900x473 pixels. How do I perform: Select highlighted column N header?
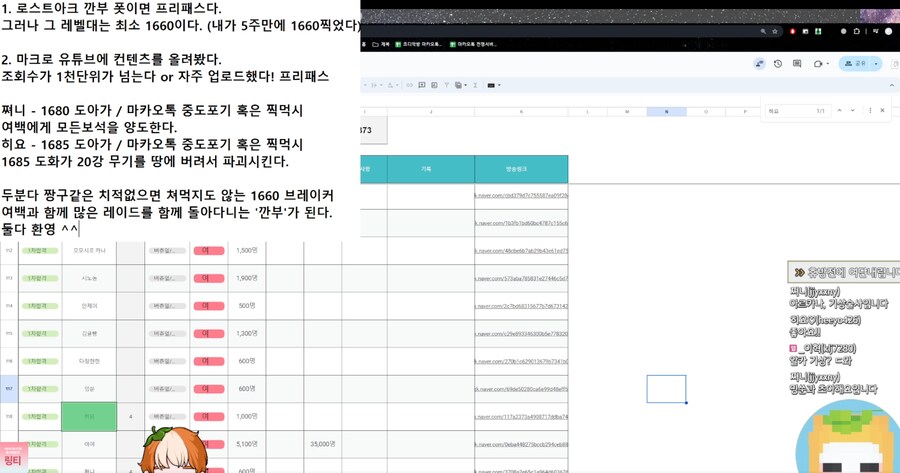tap(666, 111)
